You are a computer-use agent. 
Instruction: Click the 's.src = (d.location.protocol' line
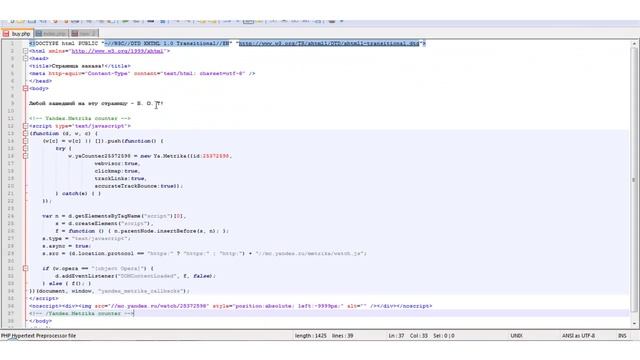(204, 253)
